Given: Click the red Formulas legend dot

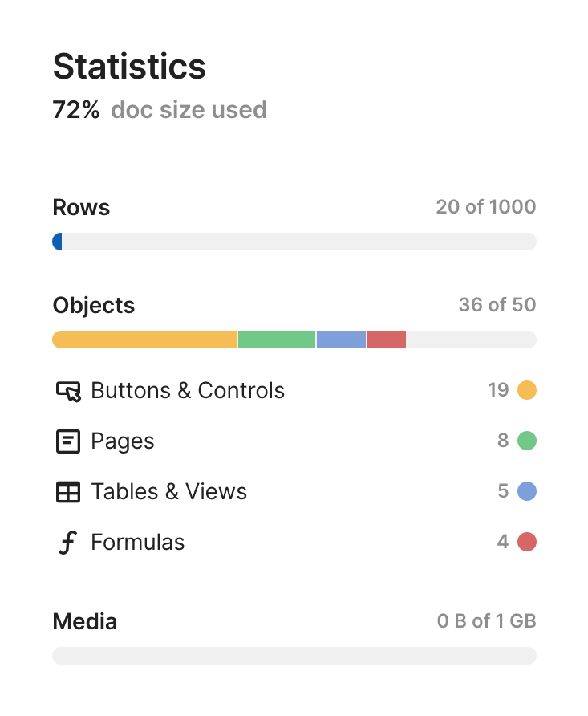Looking at the screenshot, I should (526, 543).
